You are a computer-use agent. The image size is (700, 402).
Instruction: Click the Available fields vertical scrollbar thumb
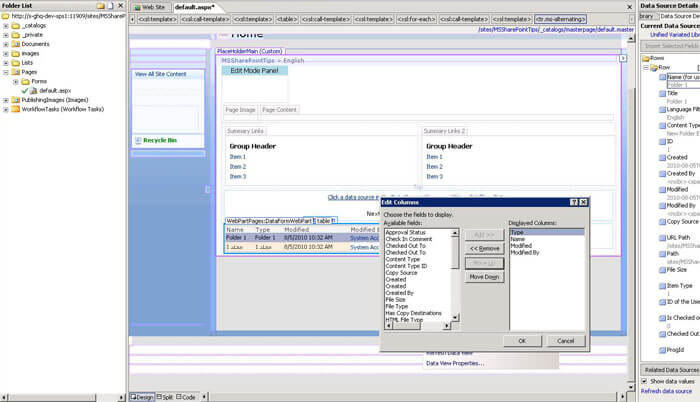(455, 252)
